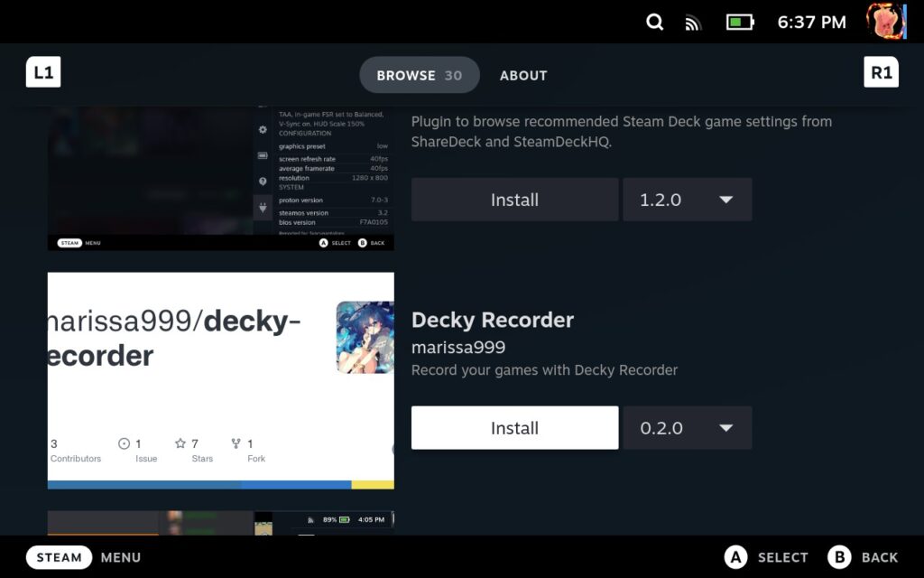Image resolution: width=924 pixels, height=578 pixels.
Task: Click the Contributors count in the preview
Action: click(x=53, y=443)
